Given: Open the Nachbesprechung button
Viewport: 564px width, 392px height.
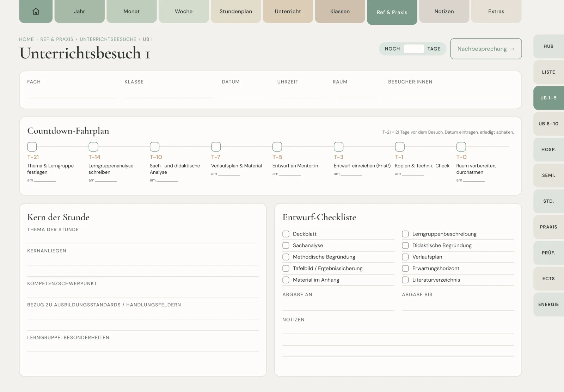Looking at the screenshot, I should (x=486, y=49).
